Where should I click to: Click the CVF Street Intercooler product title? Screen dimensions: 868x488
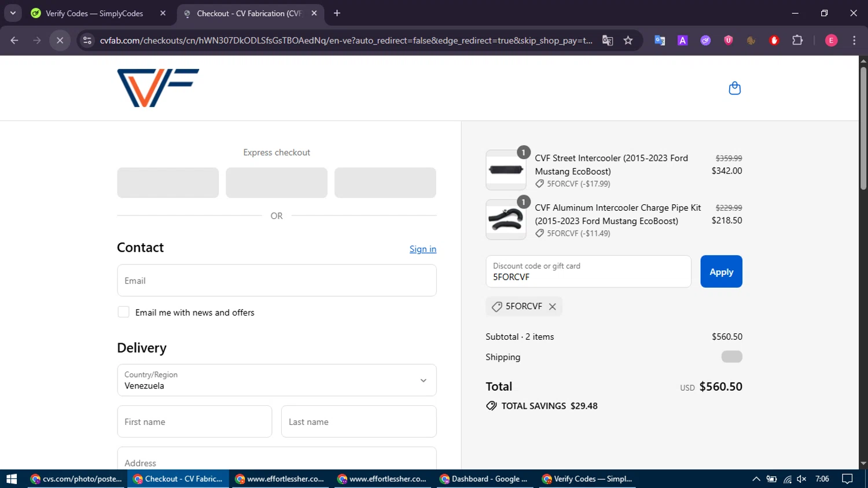coord(612,164)
